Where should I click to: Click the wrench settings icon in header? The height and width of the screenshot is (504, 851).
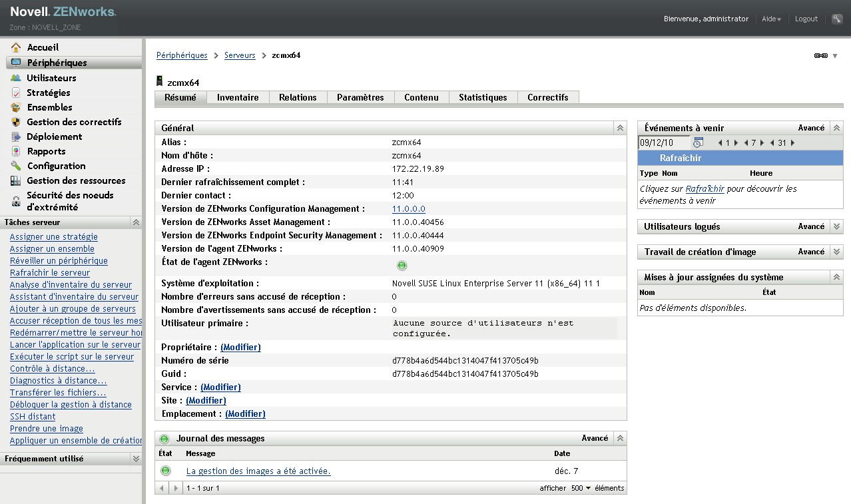pos(837,19)
